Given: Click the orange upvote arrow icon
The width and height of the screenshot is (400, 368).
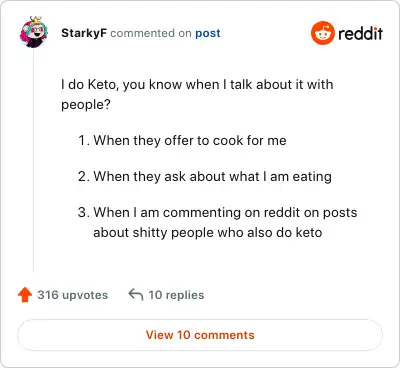Looking at the screenshot, I should [x=25, y=295].
